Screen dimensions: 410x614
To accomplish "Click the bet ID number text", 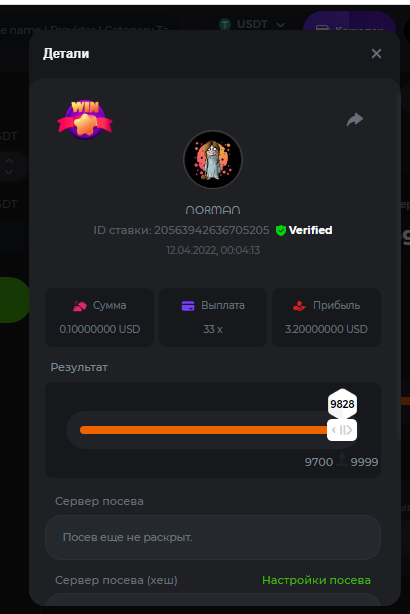I will click(x=211, y=230).
